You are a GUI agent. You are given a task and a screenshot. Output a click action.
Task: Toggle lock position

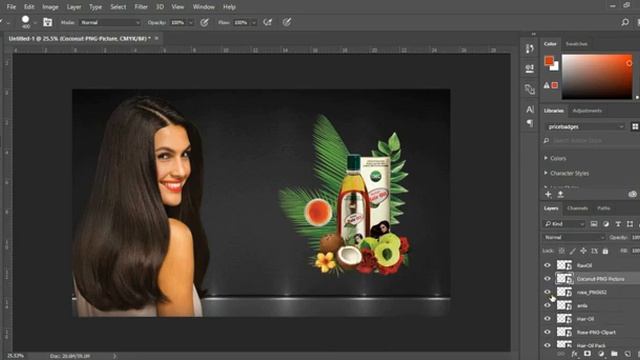pos(583,251)
